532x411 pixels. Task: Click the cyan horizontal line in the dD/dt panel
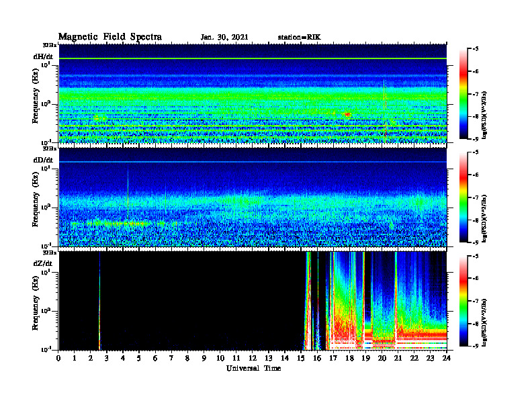253,162
